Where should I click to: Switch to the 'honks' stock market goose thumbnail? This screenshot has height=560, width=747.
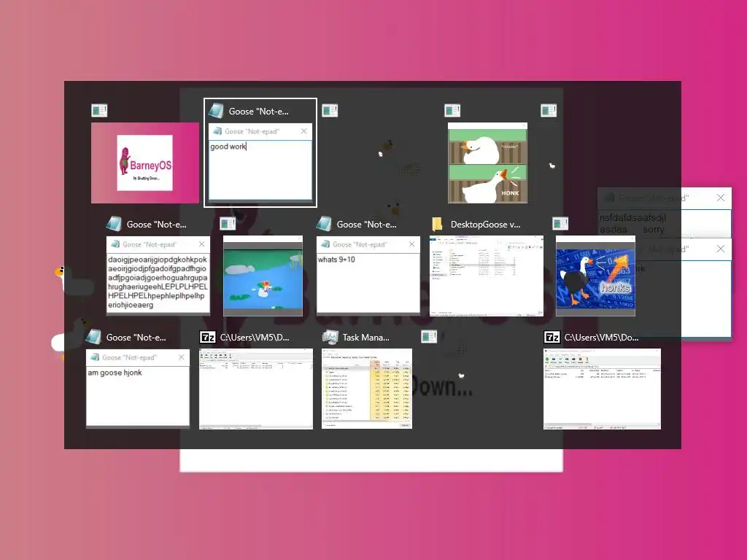coord(595,276)
